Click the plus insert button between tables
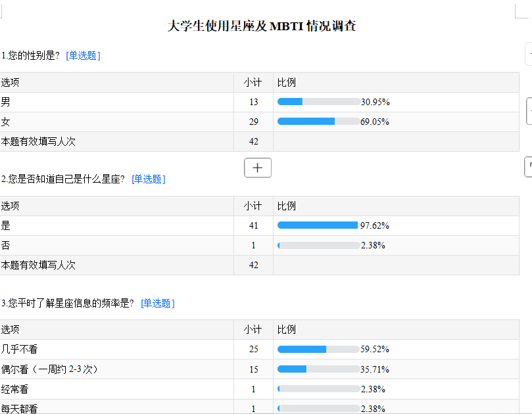 (258, 168)
